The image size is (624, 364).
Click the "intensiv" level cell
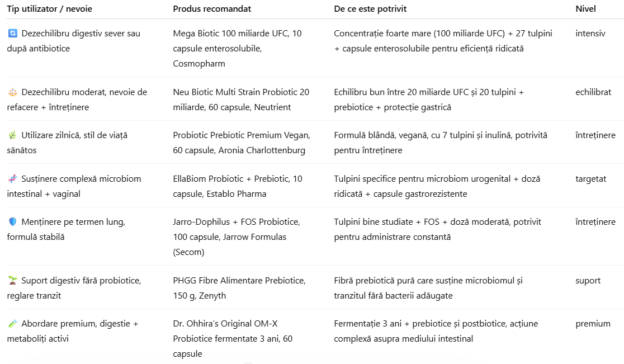(x=590, y=34)
